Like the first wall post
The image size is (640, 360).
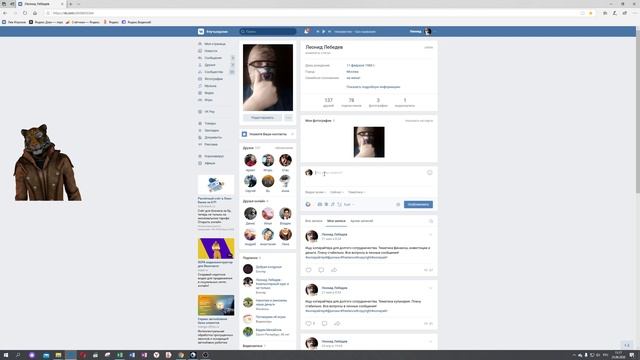[x=309, y=270]
